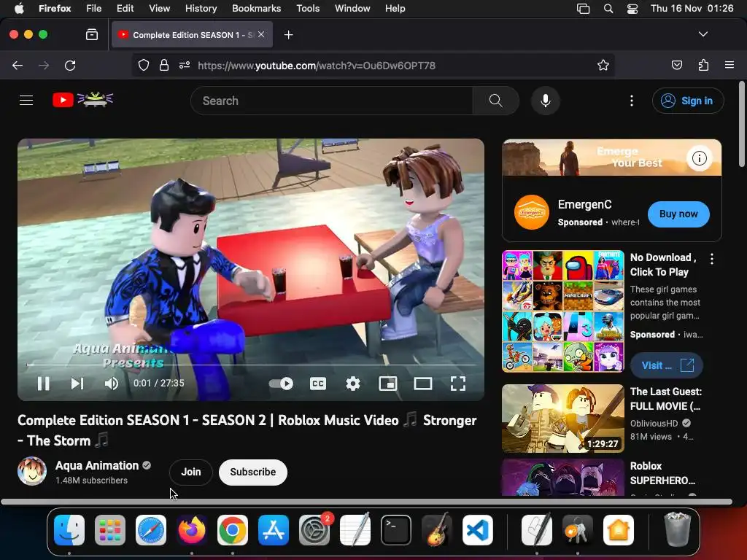Skip to next video button

77,384
